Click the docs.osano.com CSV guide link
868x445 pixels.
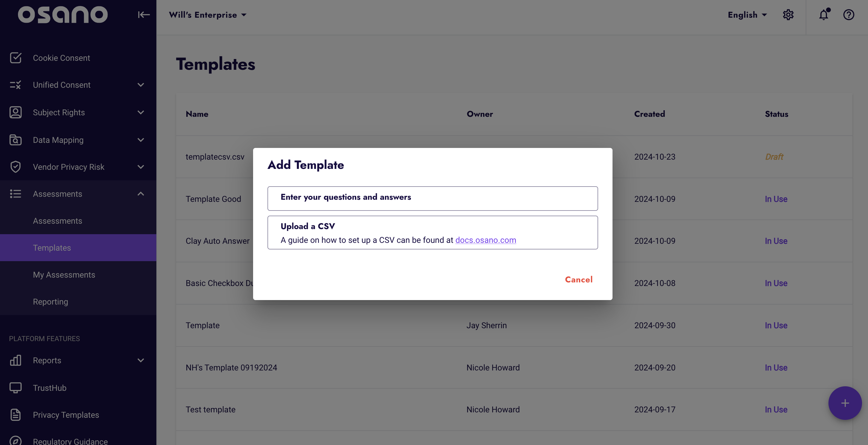(486, 240)
